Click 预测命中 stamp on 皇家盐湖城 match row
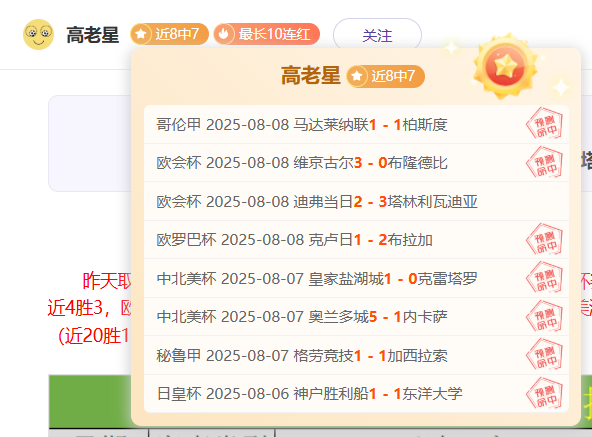Image resolution: width=592 pixels, height=437 pixels. pyautogui.click(x=544, y=278)
